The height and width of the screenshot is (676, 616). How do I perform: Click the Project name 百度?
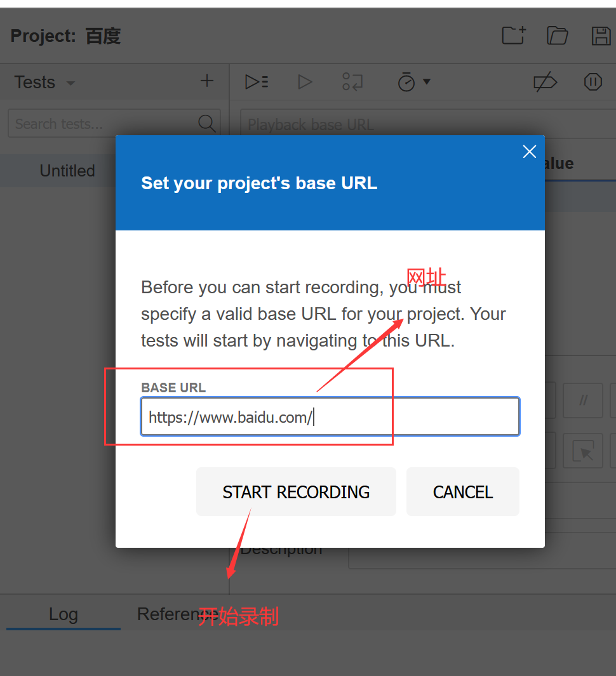tap(103, 36)
